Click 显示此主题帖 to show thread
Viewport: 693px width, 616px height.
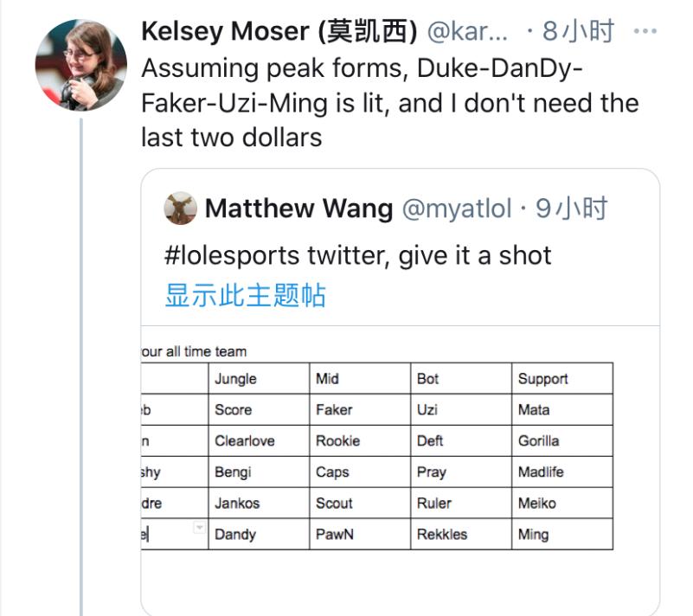(245, 295)
